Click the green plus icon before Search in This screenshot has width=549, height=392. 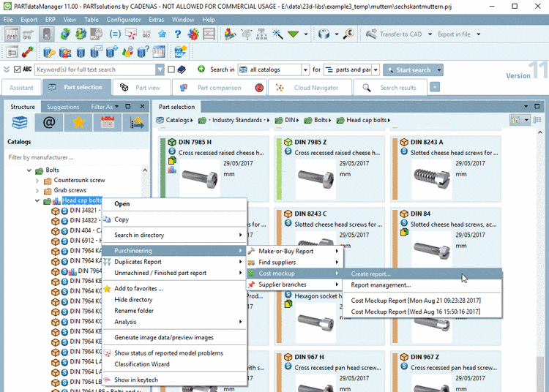coord(201,69)
